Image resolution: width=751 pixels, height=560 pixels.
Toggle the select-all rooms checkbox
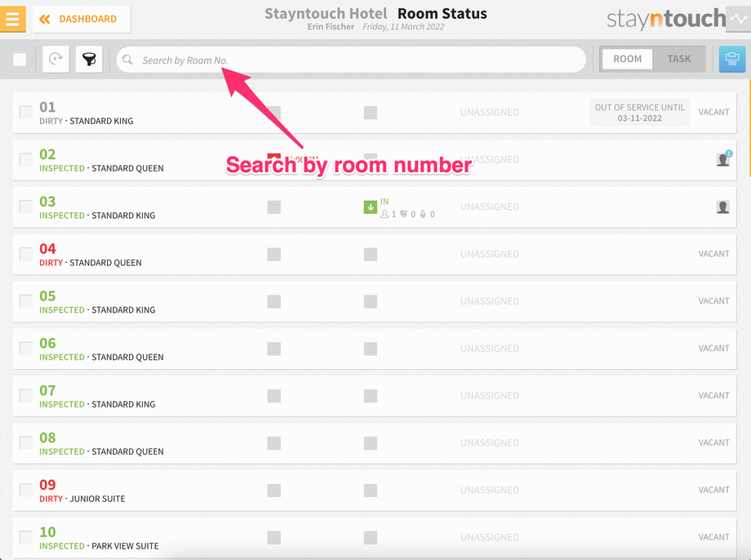click(20, 60)
